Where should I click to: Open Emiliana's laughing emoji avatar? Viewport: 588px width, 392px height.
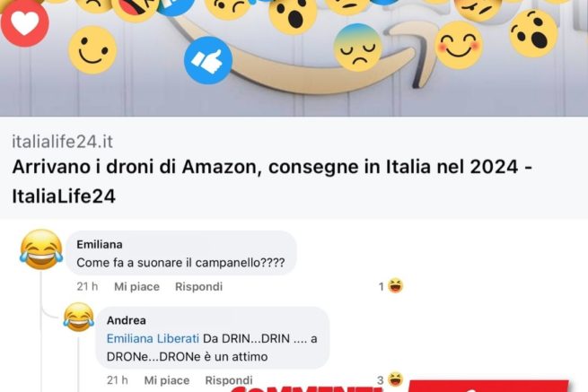click(41, 249)
